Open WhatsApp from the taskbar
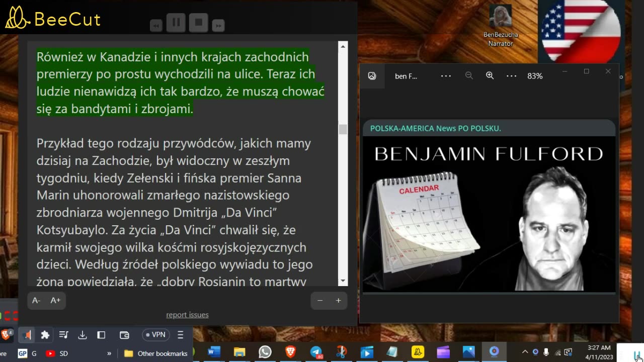The height and width of the screenshot is (362, 644). click(265, 352)
